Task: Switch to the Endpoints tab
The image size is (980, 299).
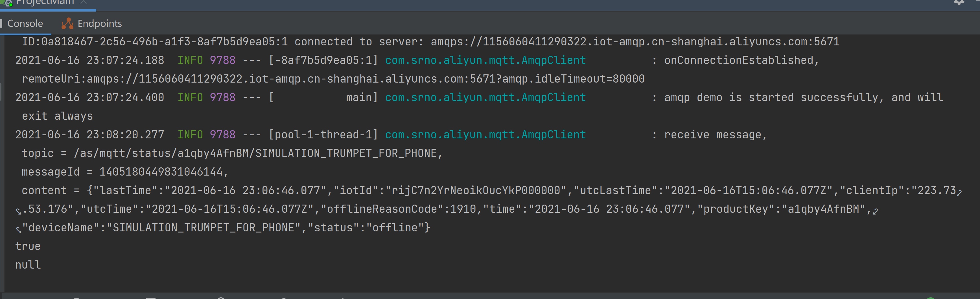Action: point(99,24)
